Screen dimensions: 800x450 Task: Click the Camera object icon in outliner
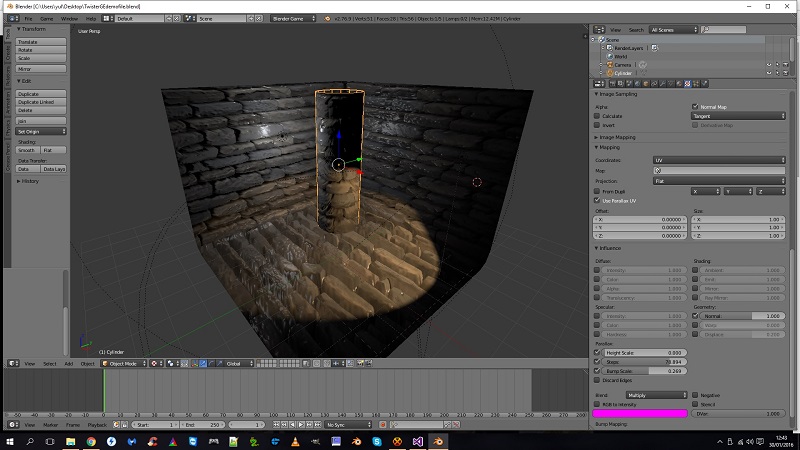pos(610,64)
